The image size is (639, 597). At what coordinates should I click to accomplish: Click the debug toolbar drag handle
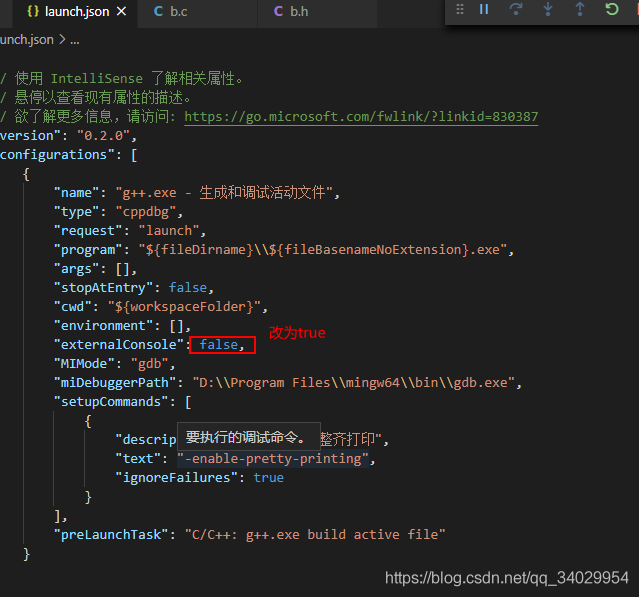tap(460, 9)
